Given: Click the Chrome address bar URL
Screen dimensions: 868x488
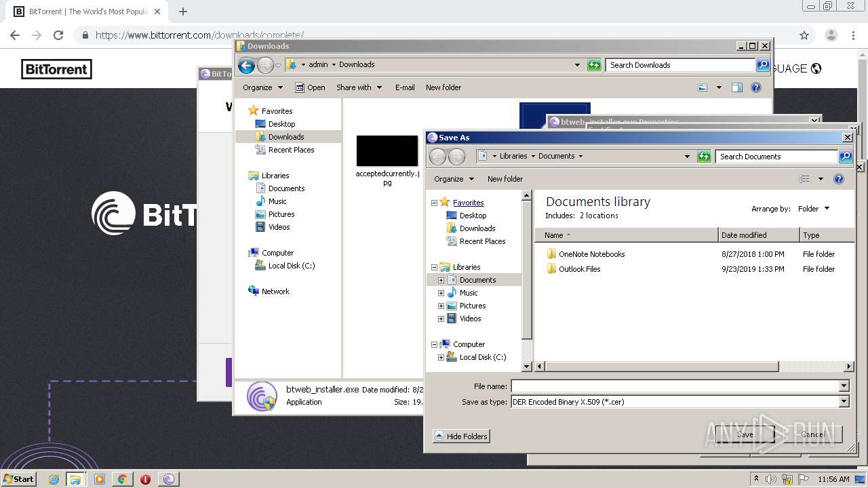Looking at the screenshot, I should (199, 35).
